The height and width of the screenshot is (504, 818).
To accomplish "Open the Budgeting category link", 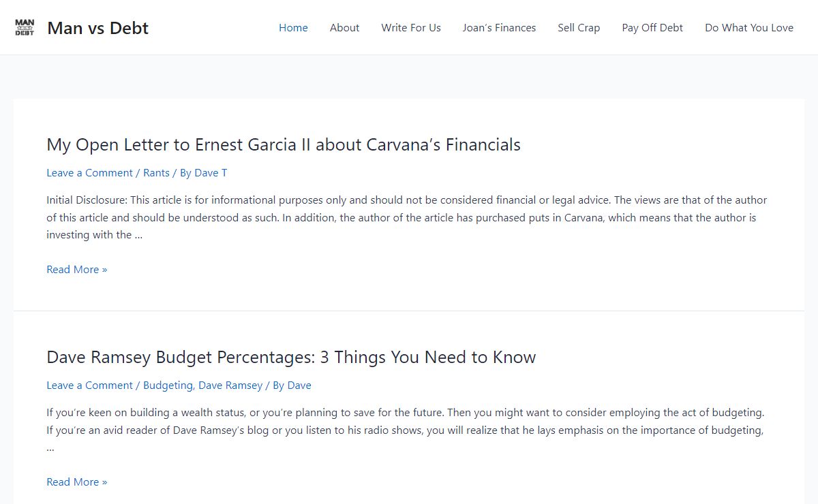I will pyautogui.click(x=168, y=385).
